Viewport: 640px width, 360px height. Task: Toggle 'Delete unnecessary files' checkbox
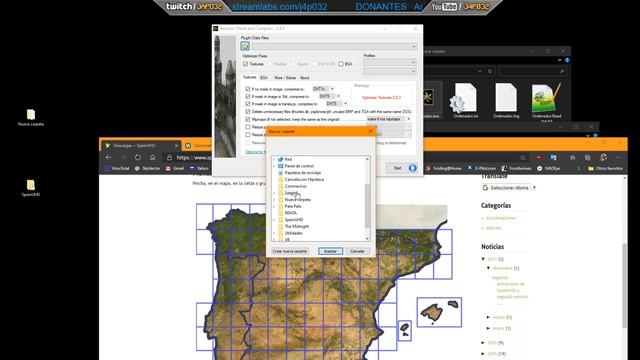248,111
